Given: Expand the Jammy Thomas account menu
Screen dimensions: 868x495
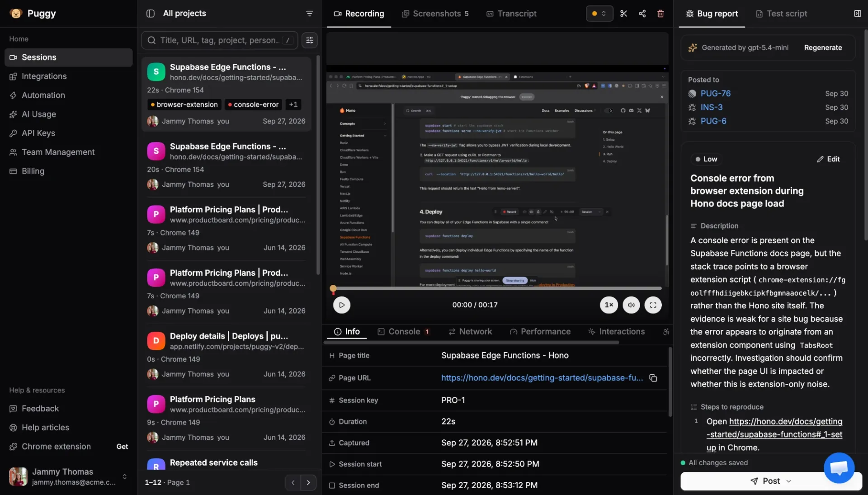Looking at the screenshot, I should 69,476.
